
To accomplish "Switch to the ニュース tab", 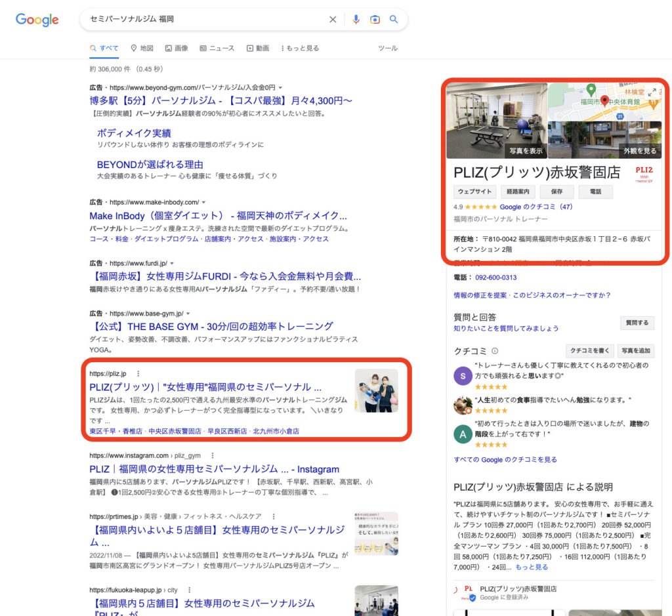I will coord(217,48).
